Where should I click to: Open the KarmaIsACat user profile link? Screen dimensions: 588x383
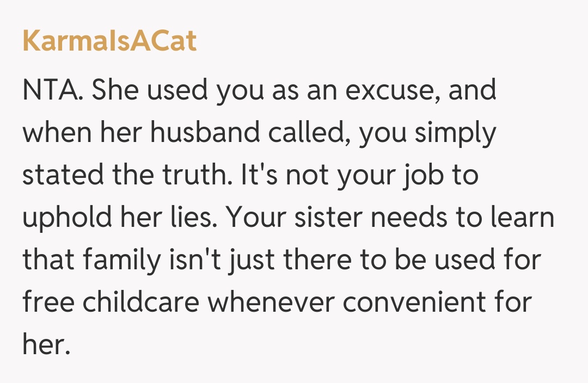tap(109, 42)
